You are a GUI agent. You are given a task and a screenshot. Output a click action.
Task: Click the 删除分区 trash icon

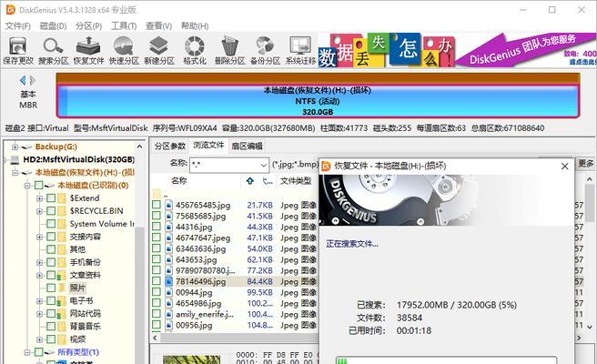coord(229,46)
